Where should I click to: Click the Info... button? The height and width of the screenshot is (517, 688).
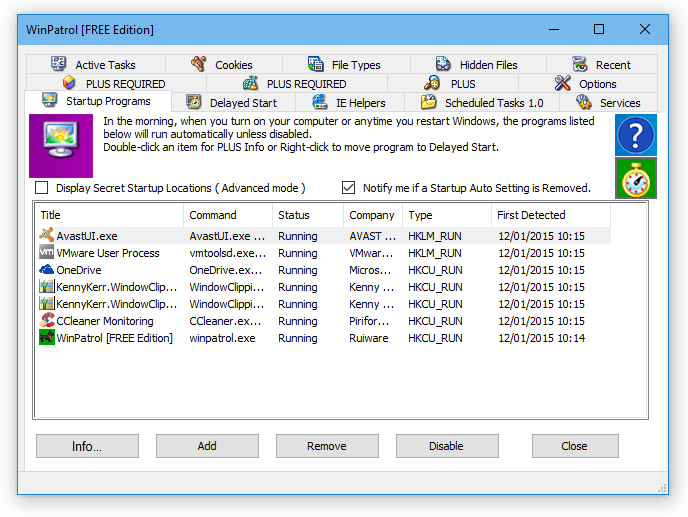[87, 446]
